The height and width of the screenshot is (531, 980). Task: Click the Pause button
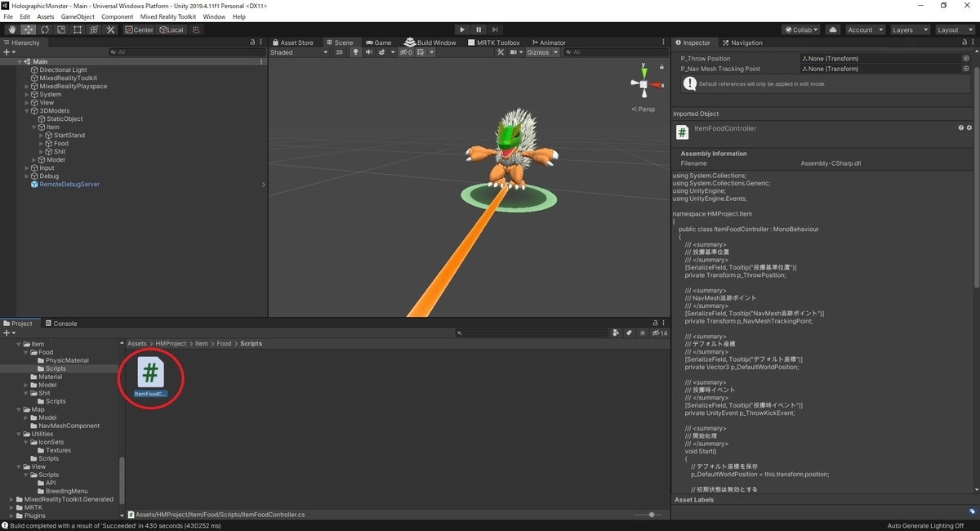tap(479, 29)
